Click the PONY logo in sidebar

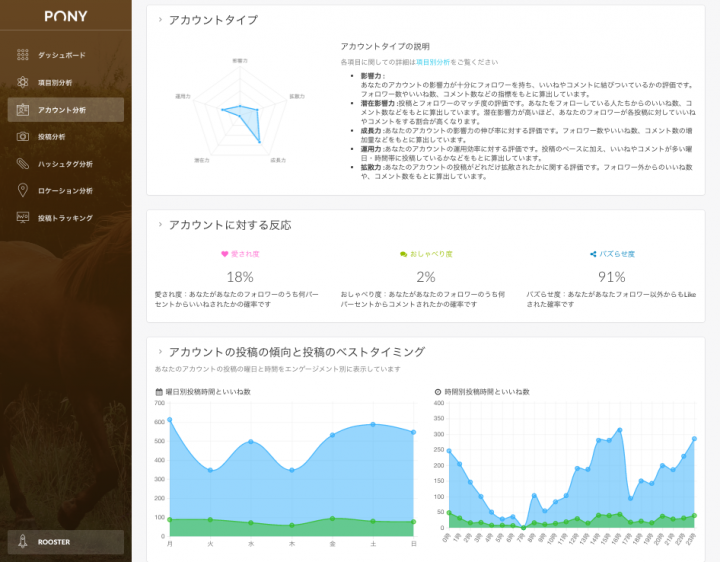[x=66, y=17]
